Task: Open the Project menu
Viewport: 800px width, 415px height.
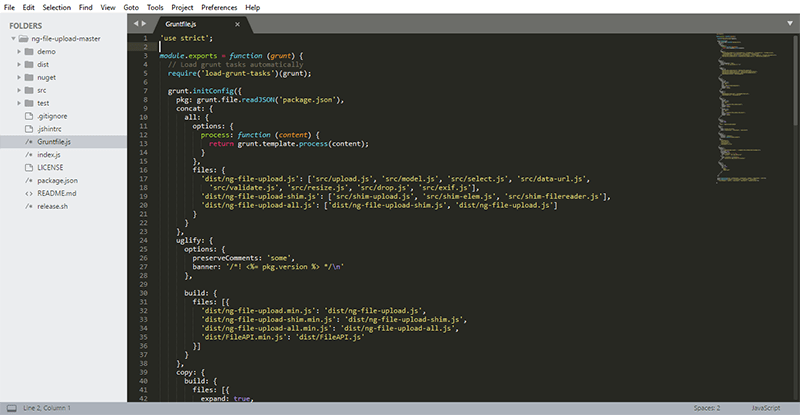Action: coord(182,7)
